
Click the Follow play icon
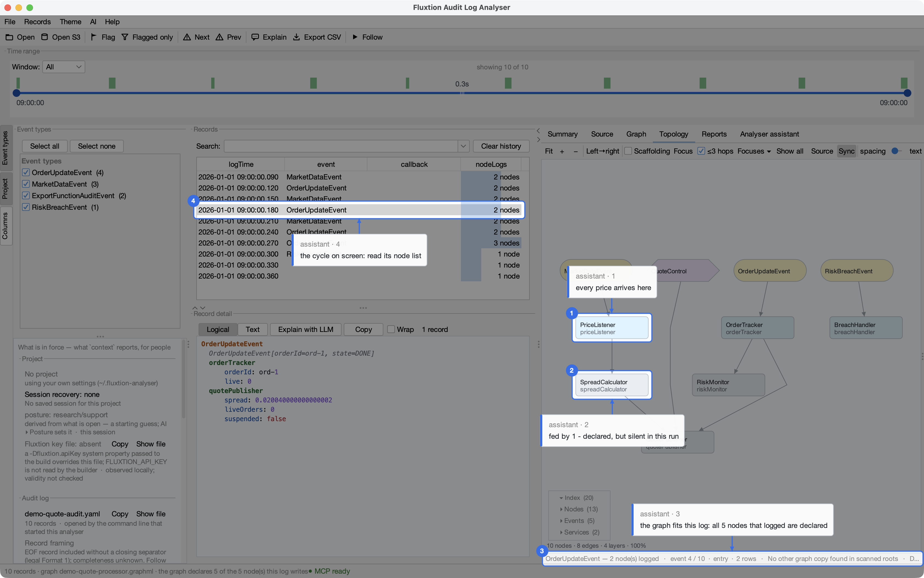pos(355,37)
